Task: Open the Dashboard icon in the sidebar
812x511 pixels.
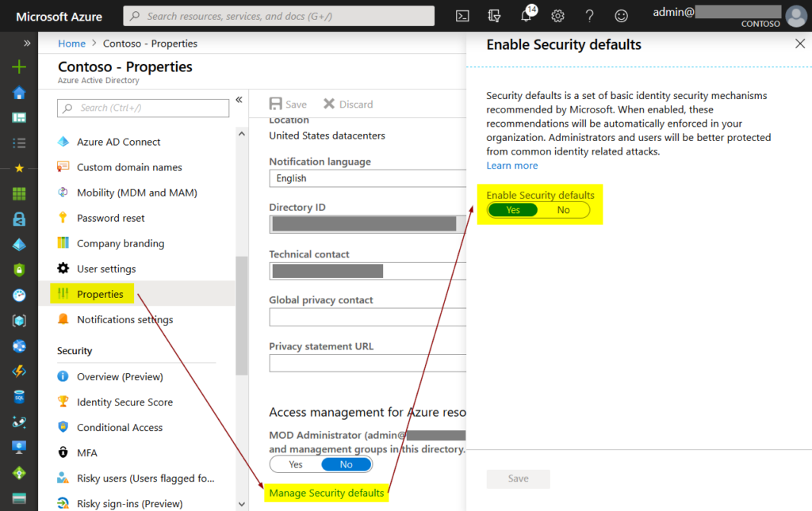Action: point(17,118)
